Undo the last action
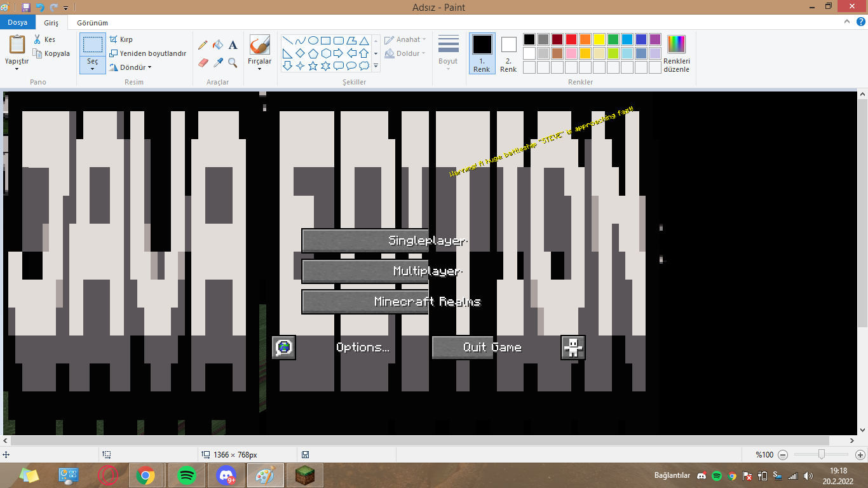Image resolution: width=868 pixels, height=488 pixels. coord(40,7)
